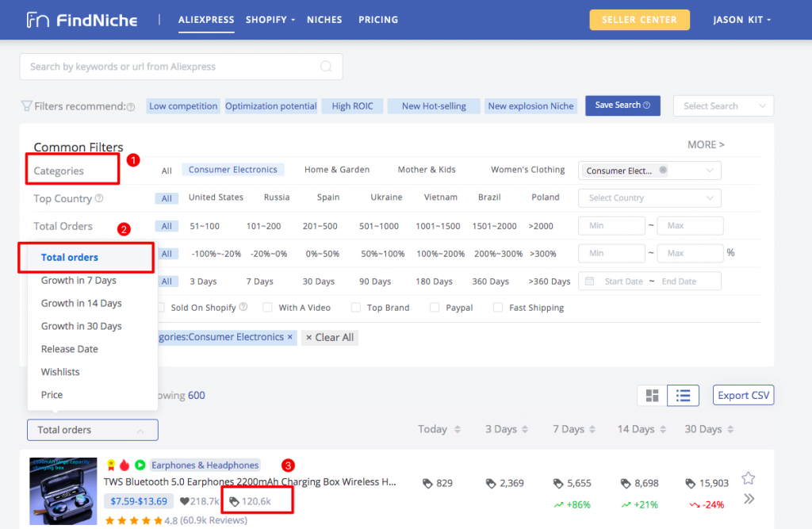This screenshot has height=529, width=812.
Task: Choose Growth in 14 Days sort option
Action: 82,303
